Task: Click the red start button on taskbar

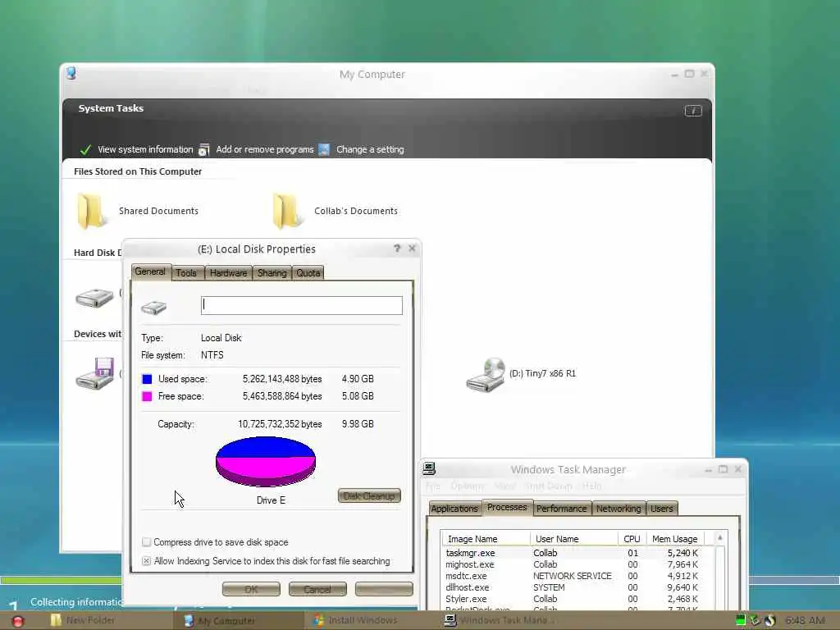Action: pos(18,621)
